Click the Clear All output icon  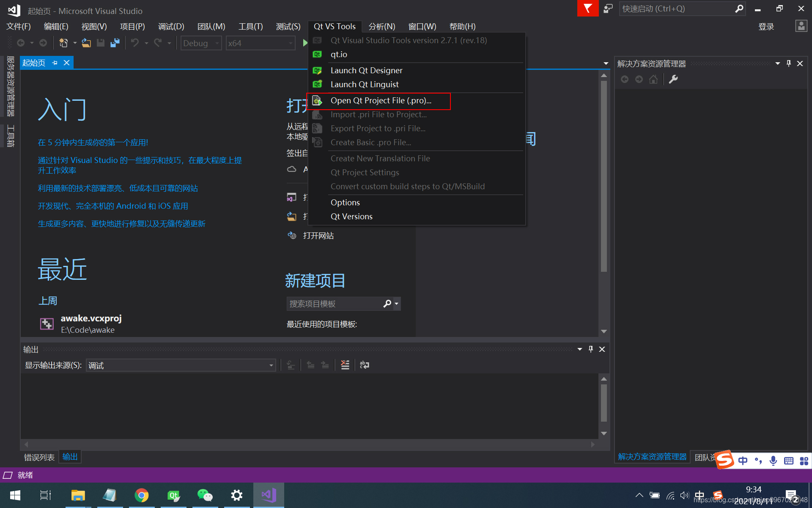point(345,365)
